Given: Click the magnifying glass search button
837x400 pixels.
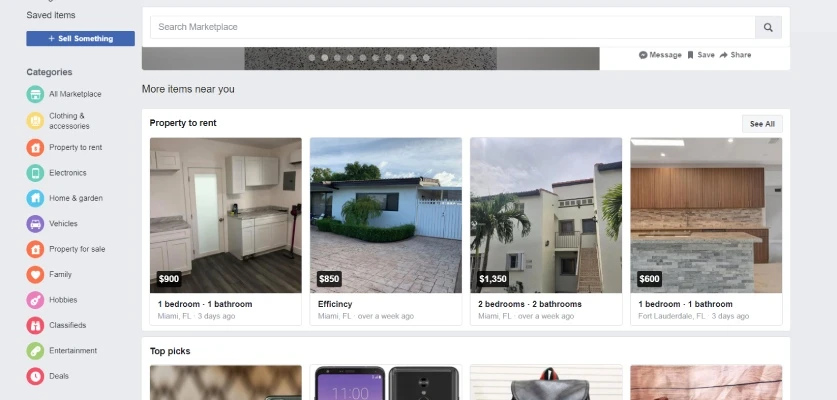Looking at the screenshot, I should coord(768,27).
